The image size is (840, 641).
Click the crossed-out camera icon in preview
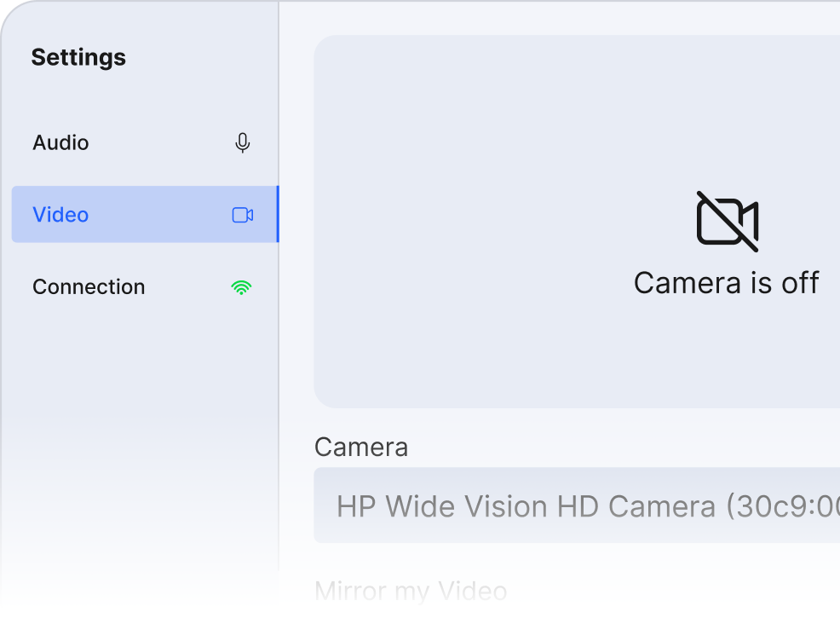(x=727, y=222)
